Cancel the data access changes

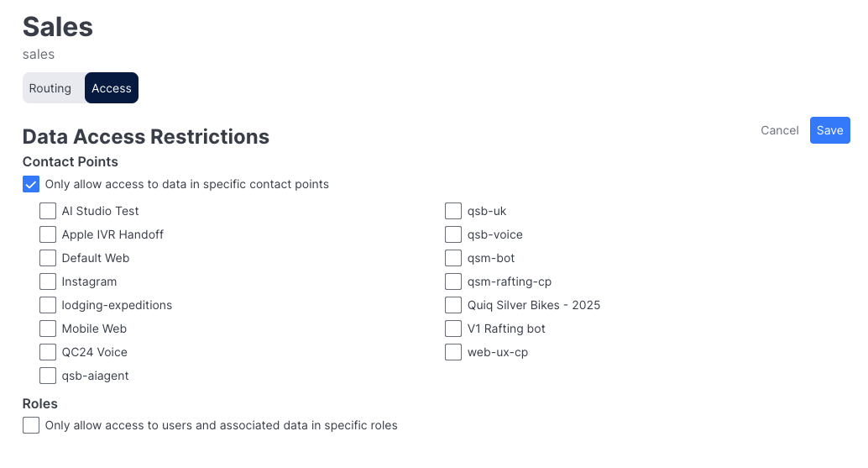point(779,130)
